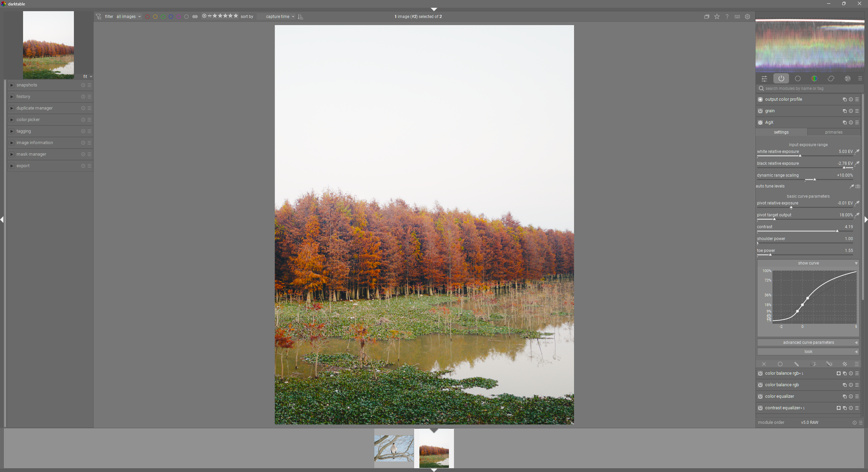Select the bird thumbnail in the filmstrip
Image resolution: width=868 pixels, height=472 pixels.
(x=394, y=448)
